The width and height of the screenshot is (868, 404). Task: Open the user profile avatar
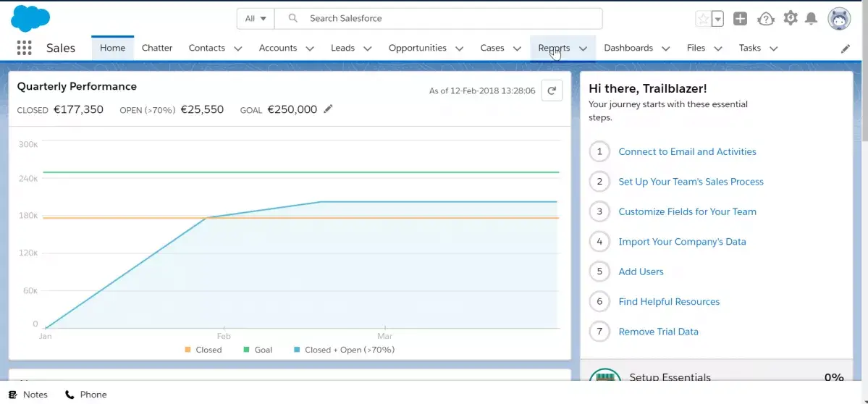coord(838,19)
